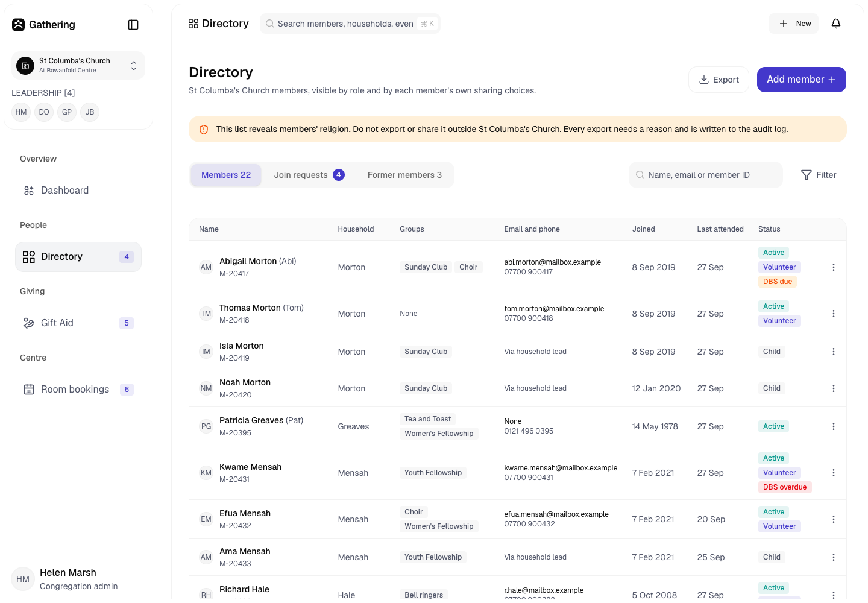Click Greaves household cell
868x603 pixels.
click(353, 426)
